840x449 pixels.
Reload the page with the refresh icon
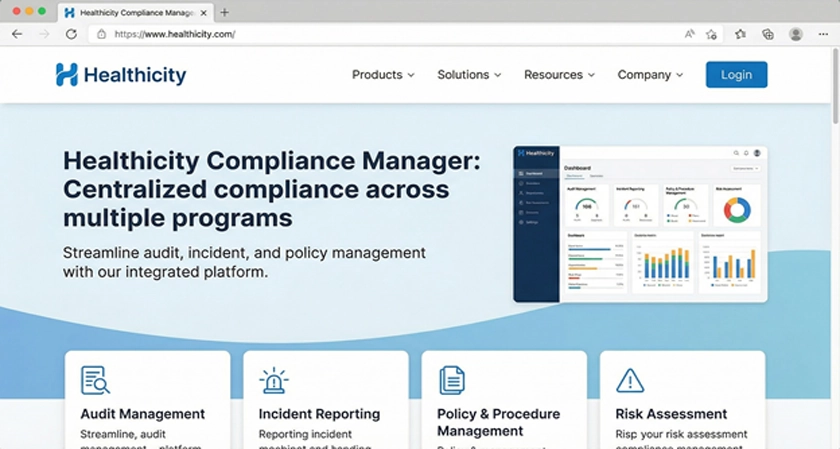[x=71, y=34]
